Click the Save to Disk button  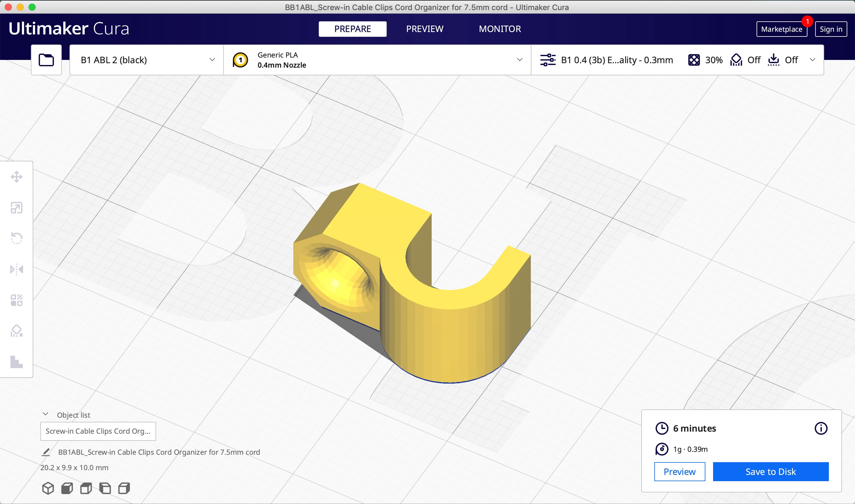coord(770,471)
